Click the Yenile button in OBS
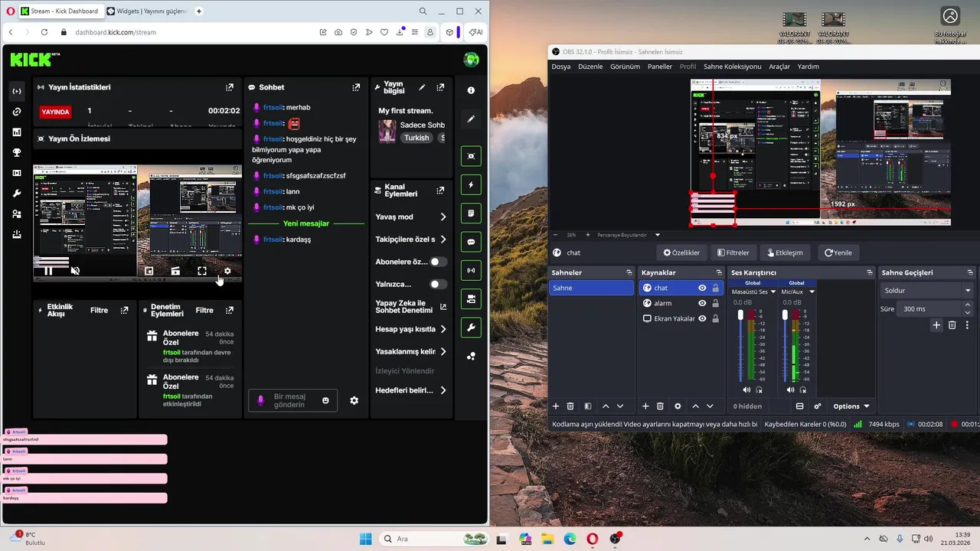This screenshot has height=551, width=980. pyautogui.click(x=838, y=253)
